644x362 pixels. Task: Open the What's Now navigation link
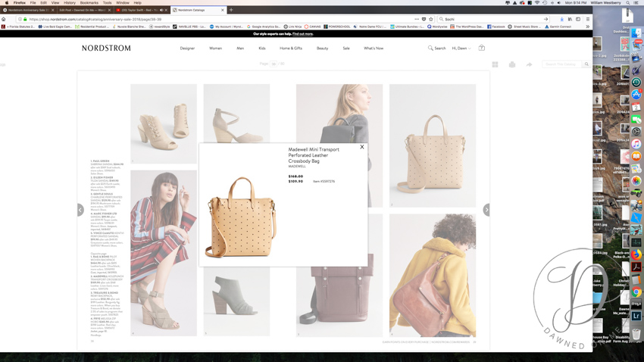click(374, 48)
